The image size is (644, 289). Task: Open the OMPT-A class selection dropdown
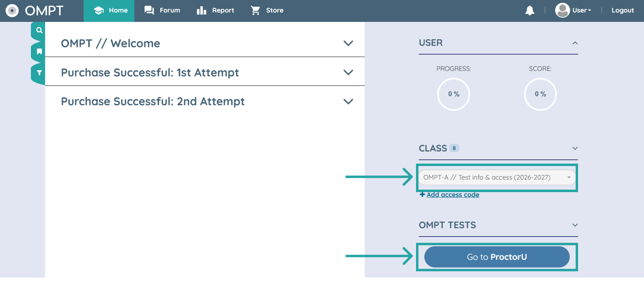coord(496,177)
